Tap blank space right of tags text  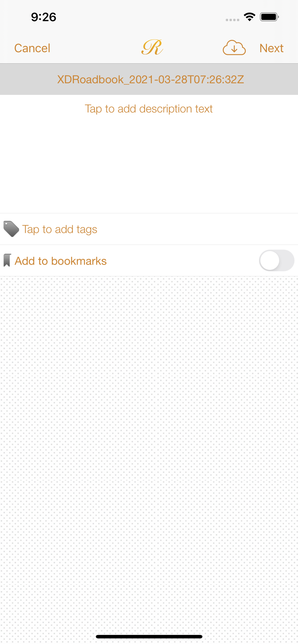(197, 229)
